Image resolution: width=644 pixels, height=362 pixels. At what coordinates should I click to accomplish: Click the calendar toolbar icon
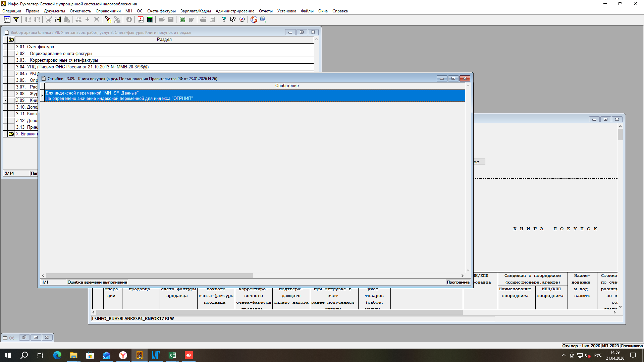click(x=141, y=19)
